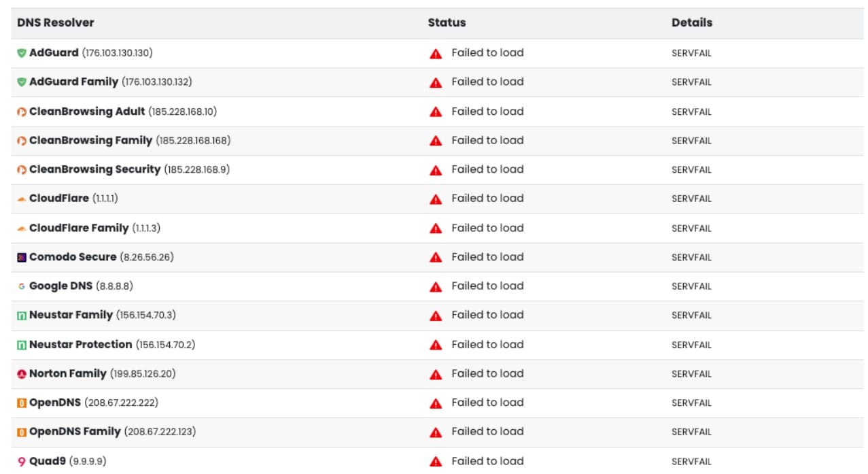868x474 pixels.
Task: Click the CloudFlare 1.1.1.1 cloud icon
Action: [22, 199]
